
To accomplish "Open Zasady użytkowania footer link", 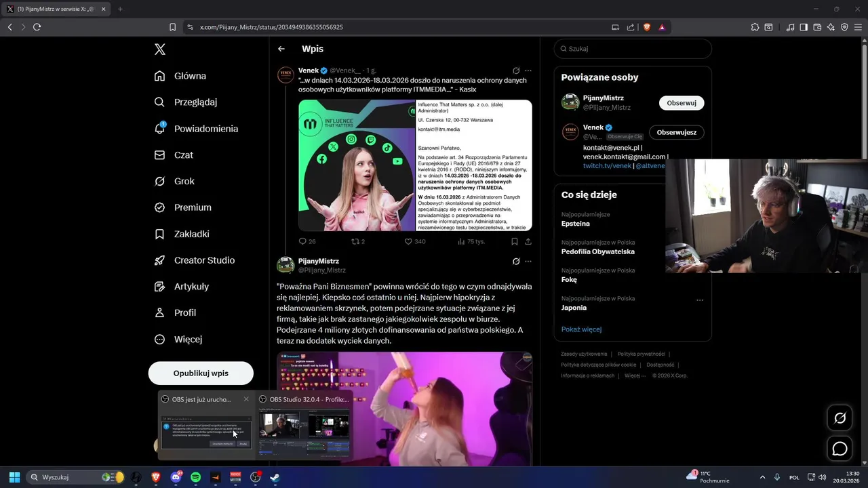I will click(584, 354).
